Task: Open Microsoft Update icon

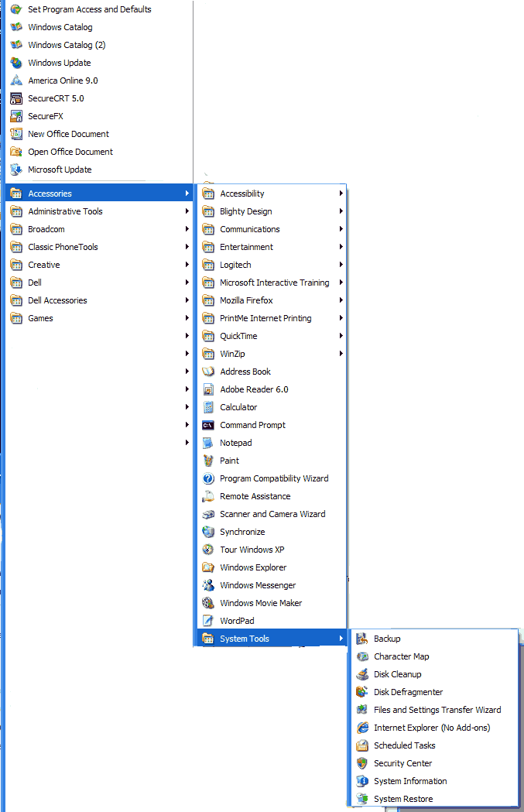Action: [16, 170]
